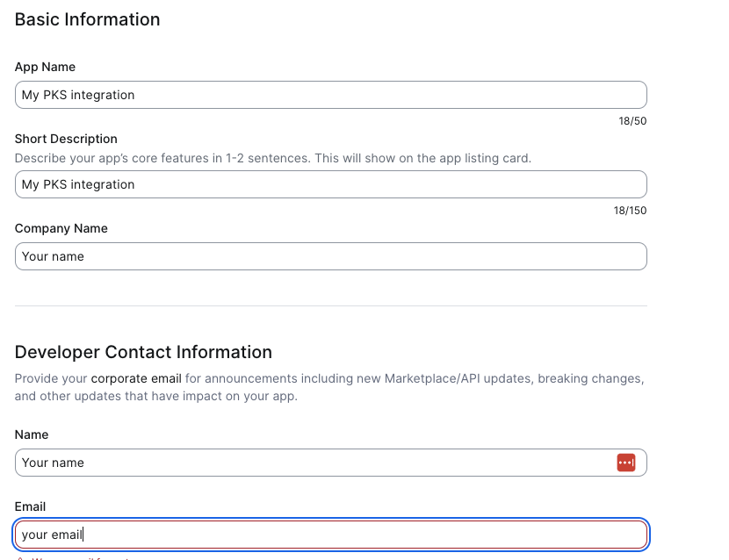
Task: Focus the Short Description text box
Action: point(330,184)
